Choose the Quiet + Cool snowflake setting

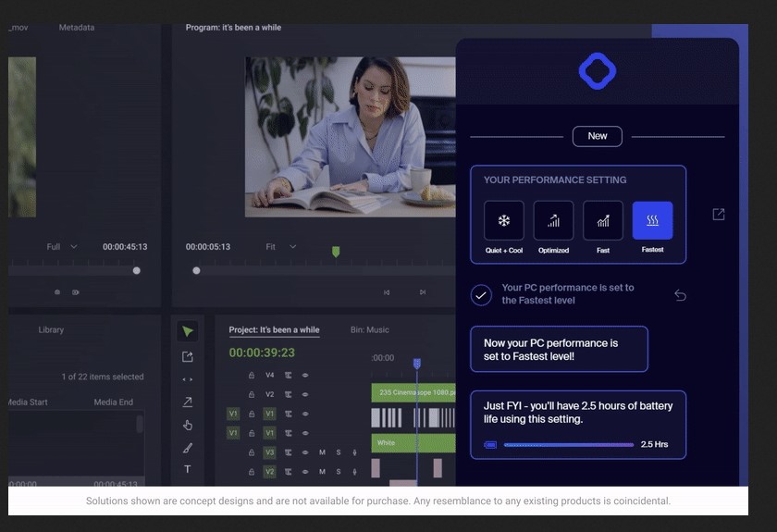504,221
